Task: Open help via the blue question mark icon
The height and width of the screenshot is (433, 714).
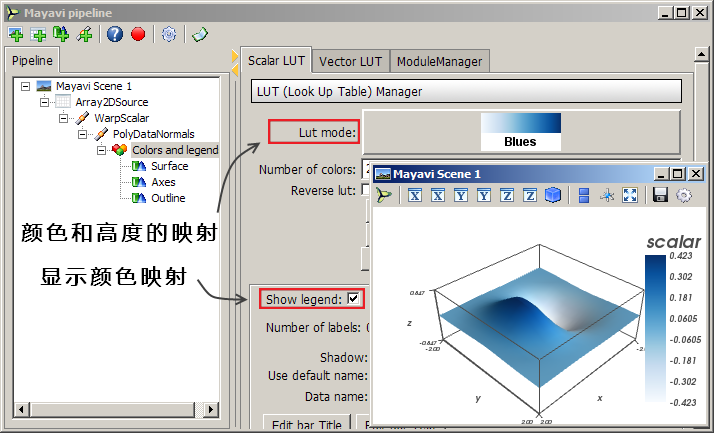Action: click(115, 34)
